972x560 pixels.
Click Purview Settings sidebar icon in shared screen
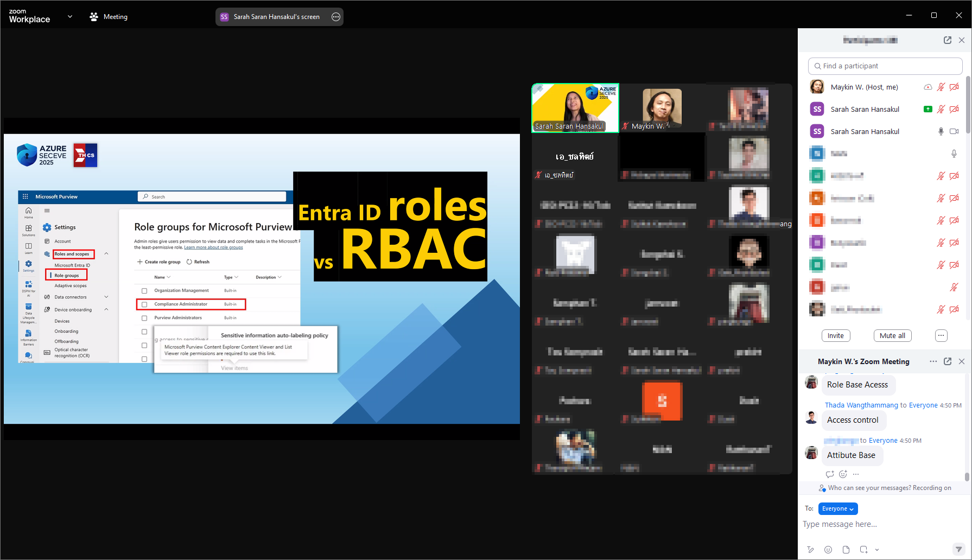[28, 265]
